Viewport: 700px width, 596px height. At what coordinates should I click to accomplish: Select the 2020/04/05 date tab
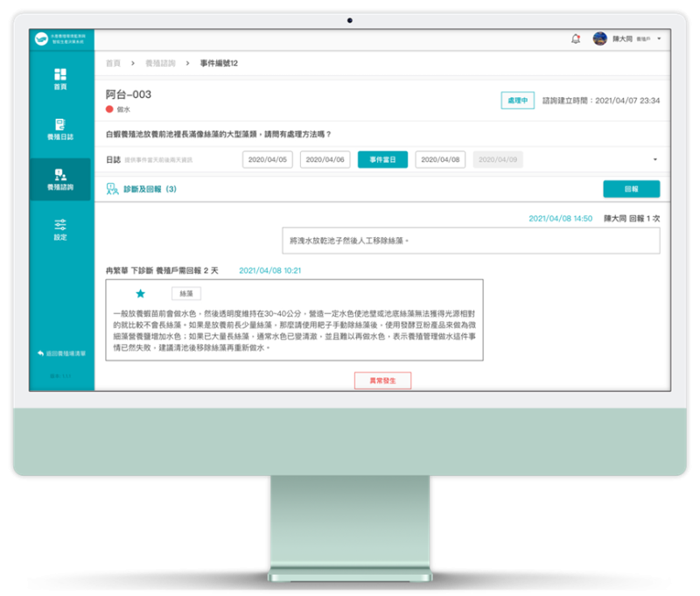coord(268,159)
